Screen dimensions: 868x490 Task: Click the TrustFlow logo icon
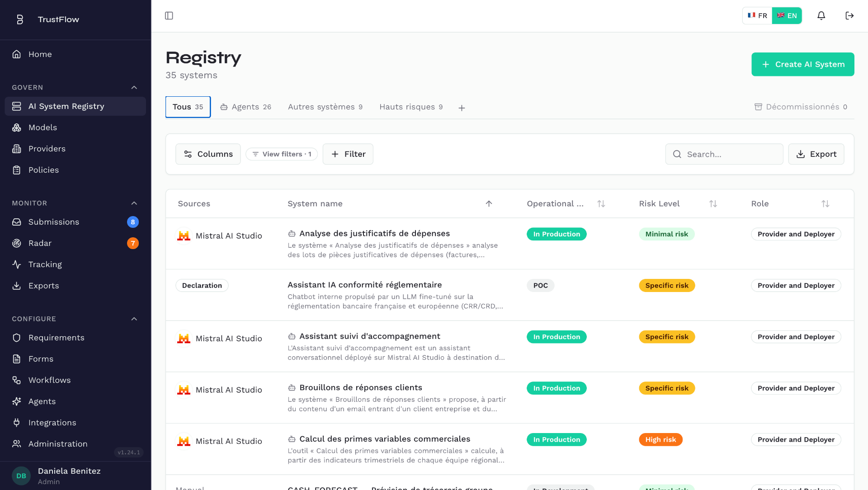tap(20, 19)
